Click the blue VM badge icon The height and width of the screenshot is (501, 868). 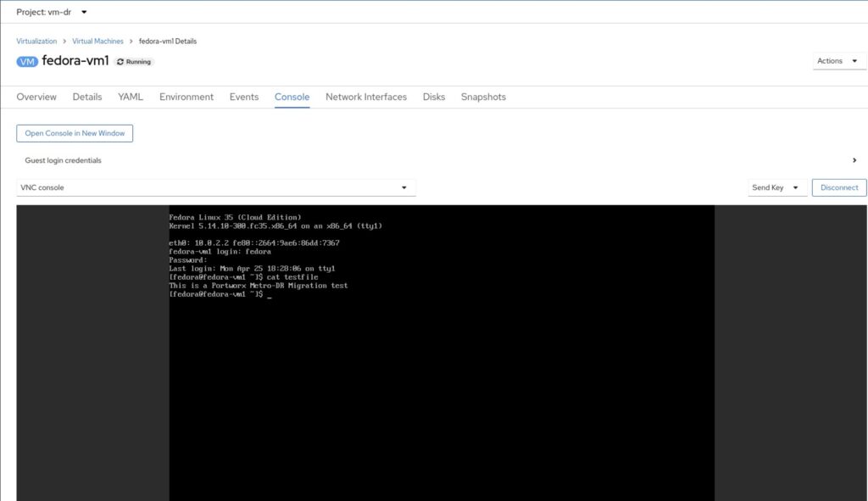point(27,61)
